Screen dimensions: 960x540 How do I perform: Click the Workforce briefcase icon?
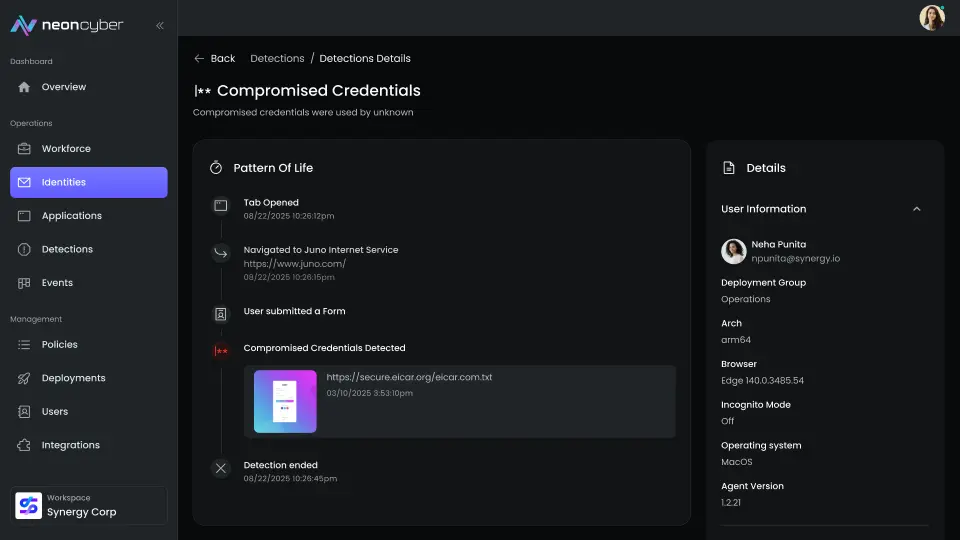24,149
